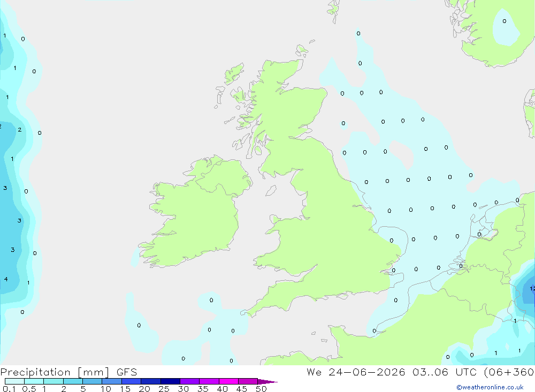The height and width of the screenshot is (392, 535).
Task: Pick the 1–2 mm legend color segment
Action: point(53,381)
